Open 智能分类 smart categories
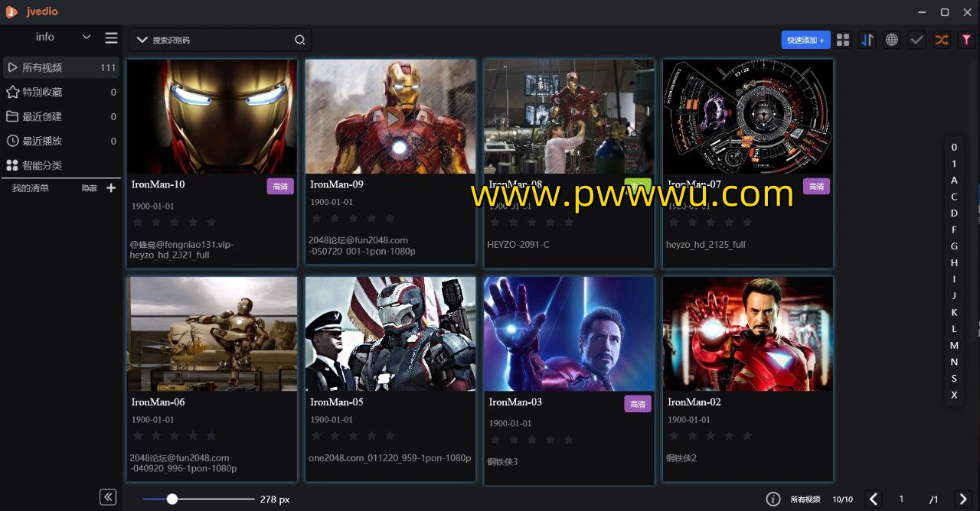The image size is (980, 511). pyautogui.click(x=61, y=165)
